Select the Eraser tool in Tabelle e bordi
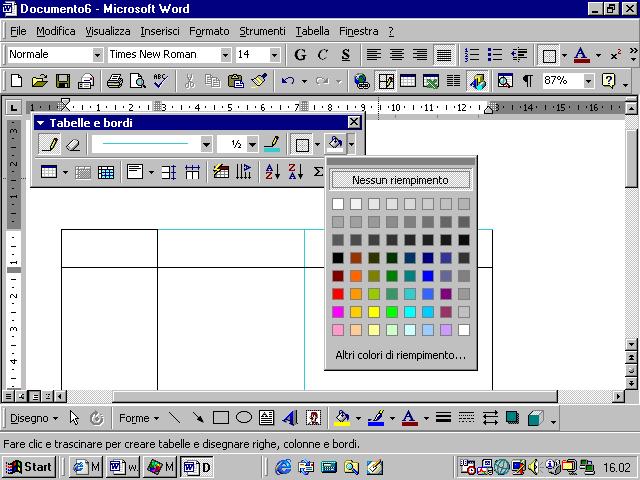Image resolution: width=640 pixels, height=480 pixels. point(73,144)
